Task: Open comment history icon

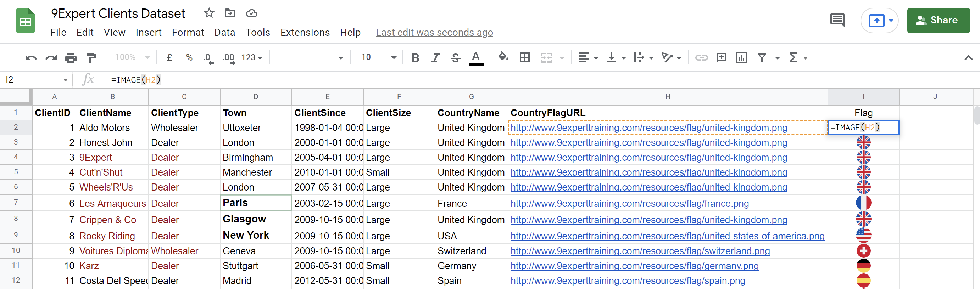Action: pos(837,20)
